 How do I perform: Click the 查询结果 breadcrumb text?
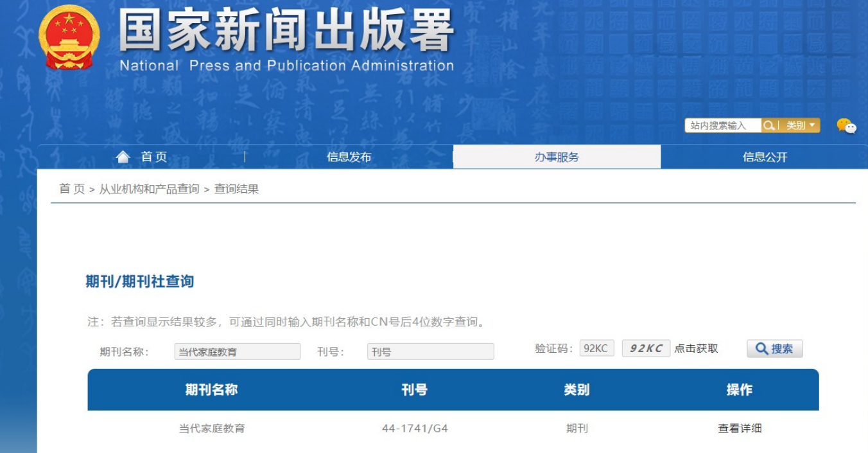point(236,189)
